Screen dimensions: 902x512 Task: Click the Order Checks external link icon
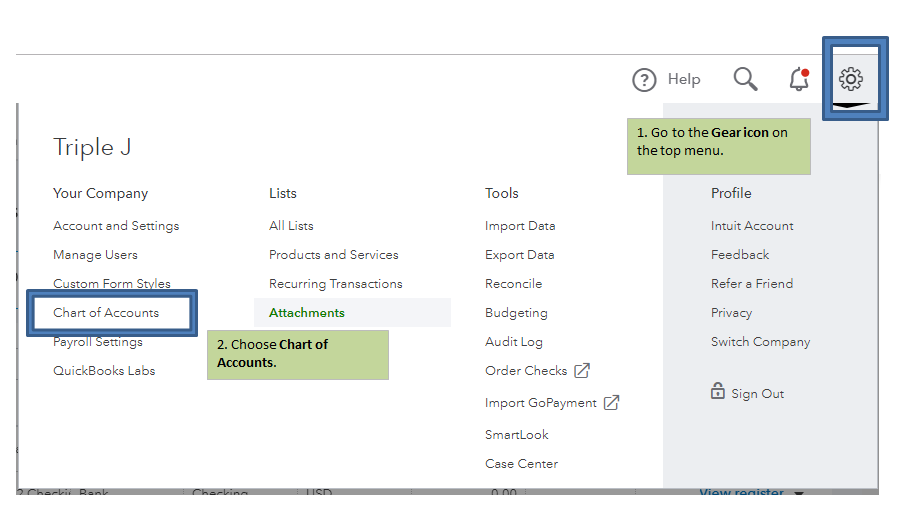(x=582, y=371)
